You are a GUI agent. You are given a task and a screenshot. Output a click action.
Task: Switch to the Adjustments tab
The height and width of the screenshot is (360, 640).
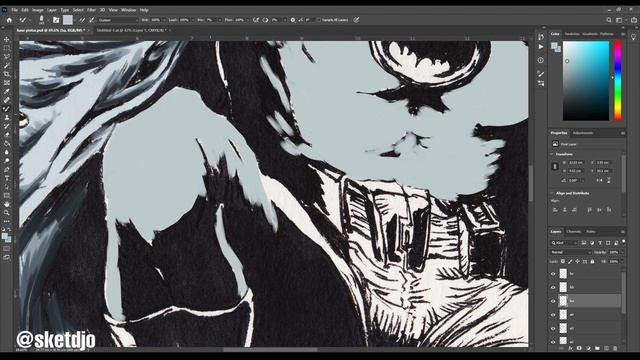[x=583, y=133]
